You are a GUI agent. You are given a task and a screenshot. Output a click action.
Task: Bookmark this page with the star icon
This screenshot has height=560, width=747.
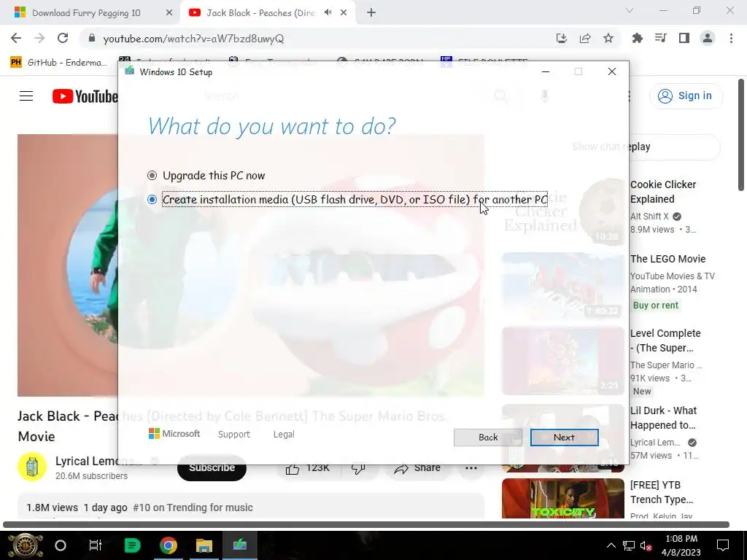[608, 38]
